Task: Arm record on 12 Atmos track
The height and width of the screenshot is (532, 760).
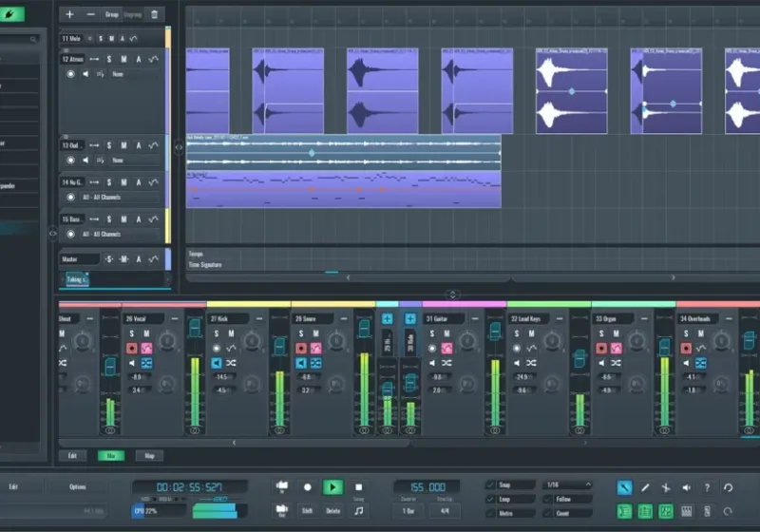Action: coord(70,74)
